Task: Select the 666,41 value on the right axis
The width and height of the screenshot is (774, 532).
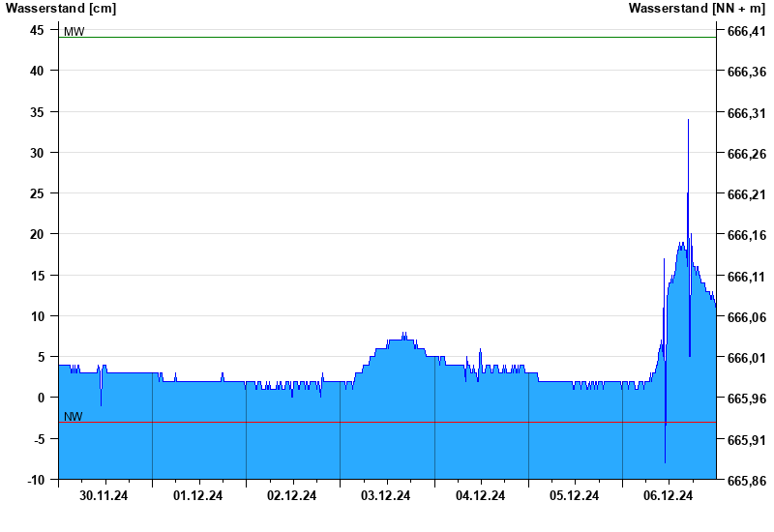Action: [x=745, y=31]
